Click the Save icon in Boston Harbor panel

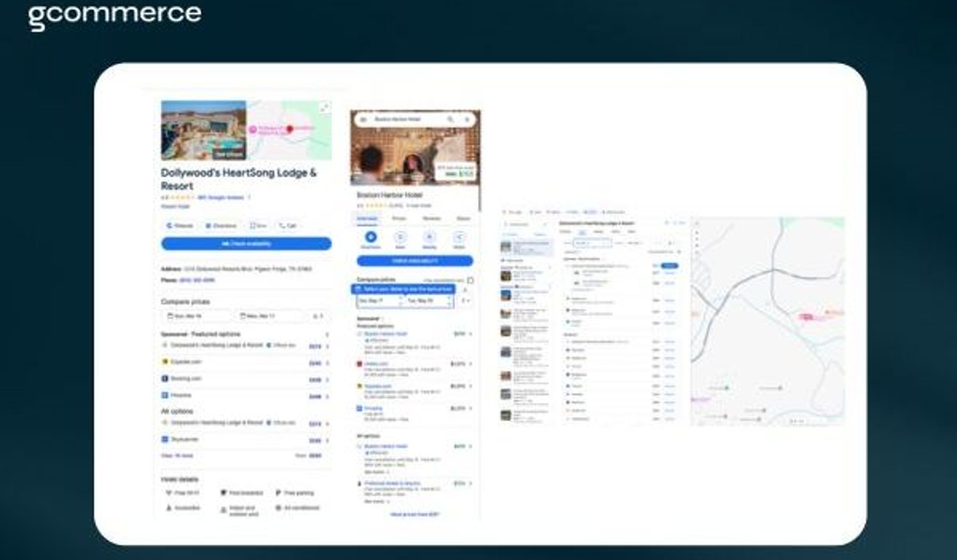[x=400, y=237]
